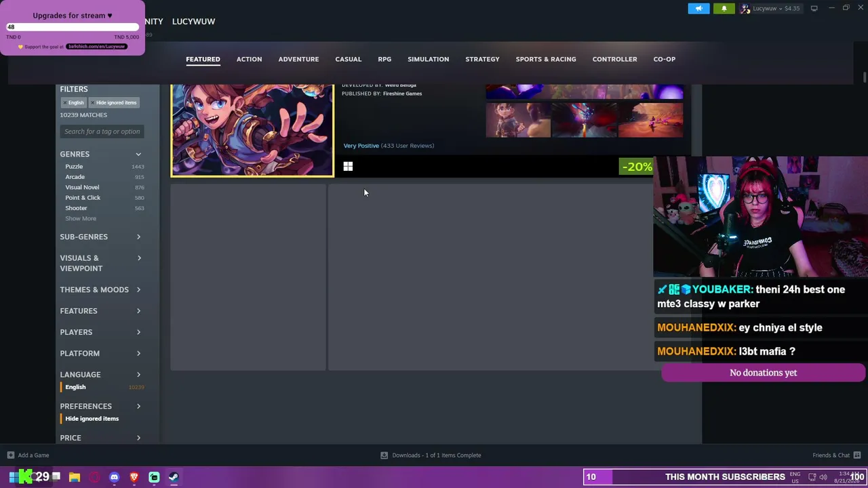Open the Friends & Chat label
868x488 pixels.
tap(831, 455)
